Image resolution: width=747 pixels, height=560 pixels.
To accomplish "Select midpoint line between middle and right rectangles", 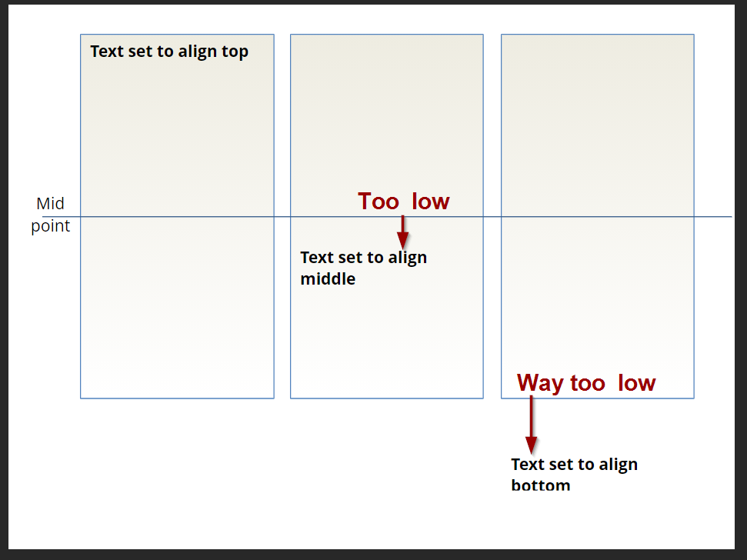I will (492, 217).
